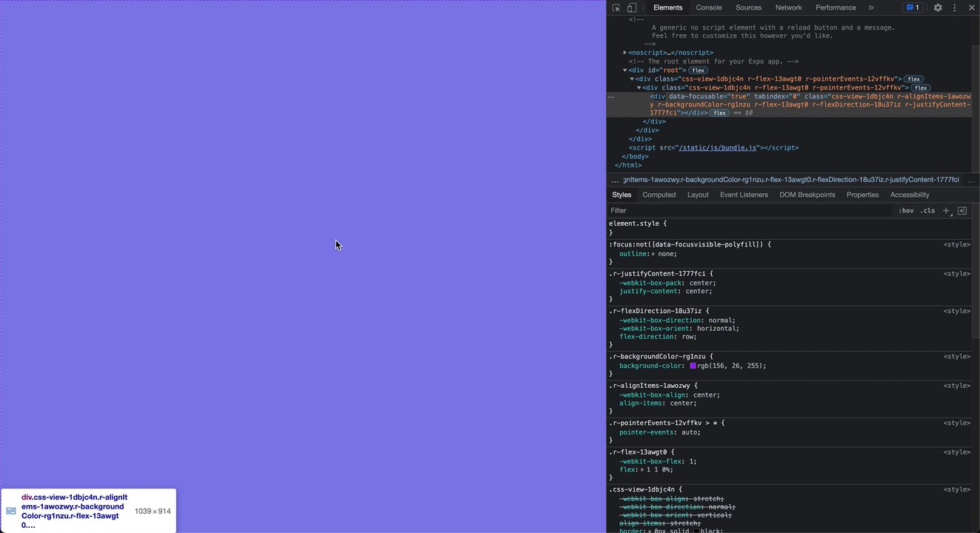Switch to the Network tab

tap(789, 7)
